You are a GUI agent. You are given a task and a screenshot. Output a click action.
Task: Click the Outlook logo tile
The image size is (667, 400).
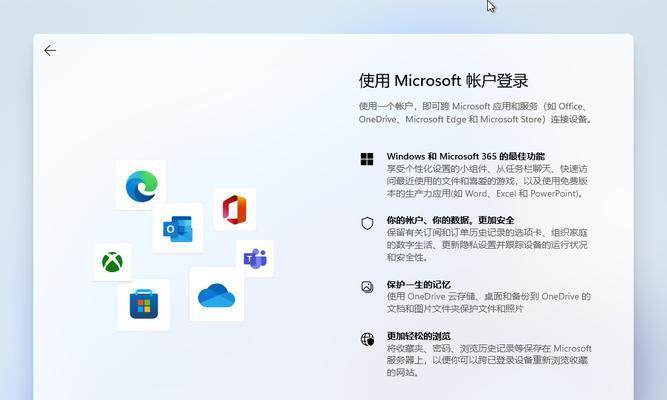click(178, 228)
